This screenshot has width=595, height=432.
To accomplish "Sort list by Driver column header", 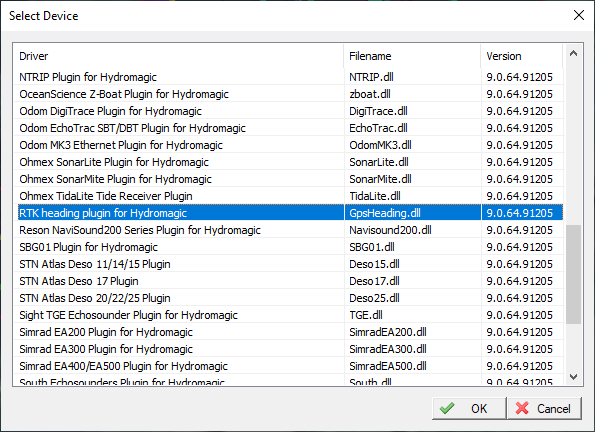I will 178,56.
